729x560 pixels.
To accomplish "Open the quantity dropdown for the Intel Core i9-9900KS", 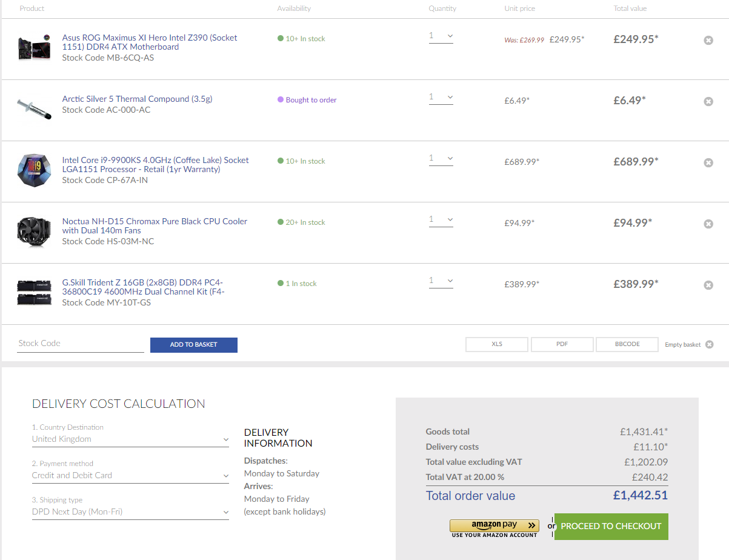I will [x=441, y=159].
